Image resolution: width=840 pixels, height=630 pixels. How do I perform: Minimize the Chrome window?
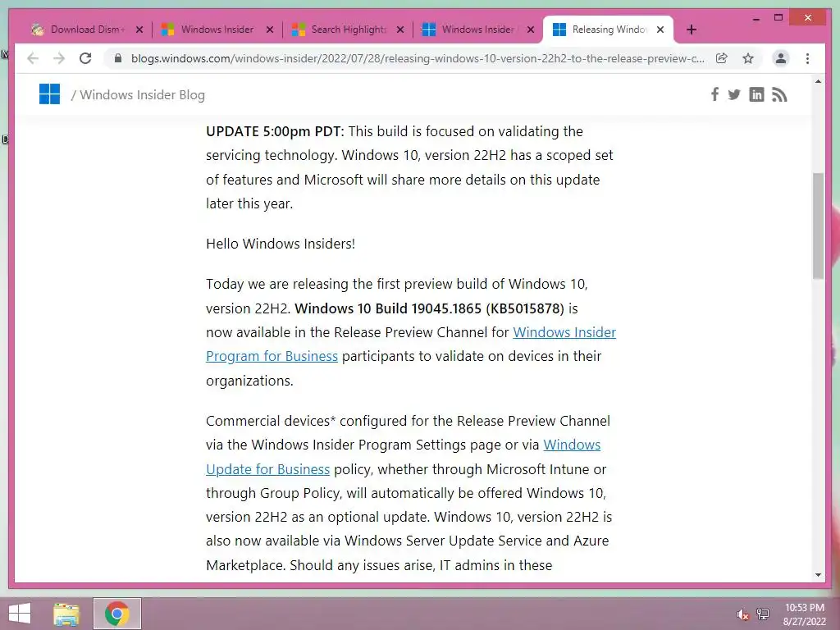756,18
